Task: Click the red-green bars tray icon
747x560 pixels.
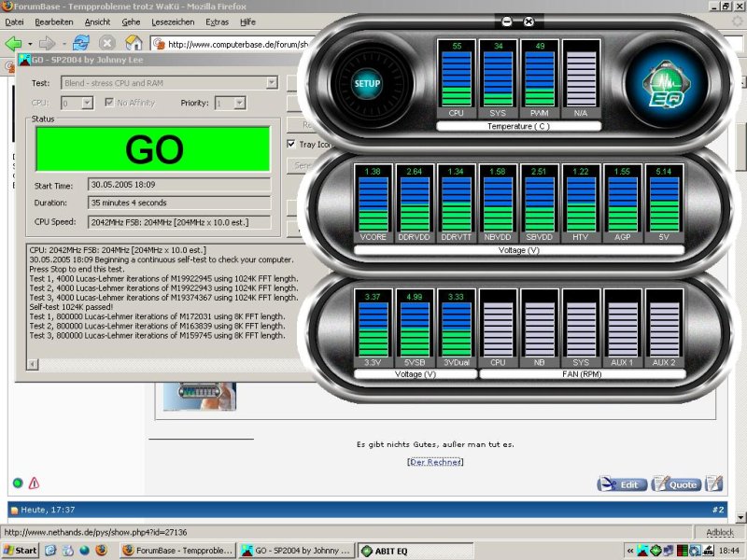Action: pyautogui.click(x=683, y=551)
